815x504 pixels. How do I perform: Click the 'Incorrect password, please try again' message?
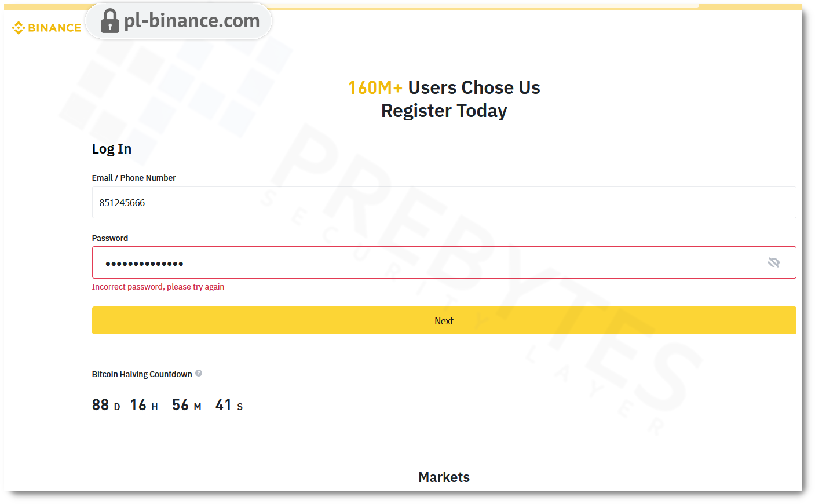pyautogui.click(x=158, y=287)
